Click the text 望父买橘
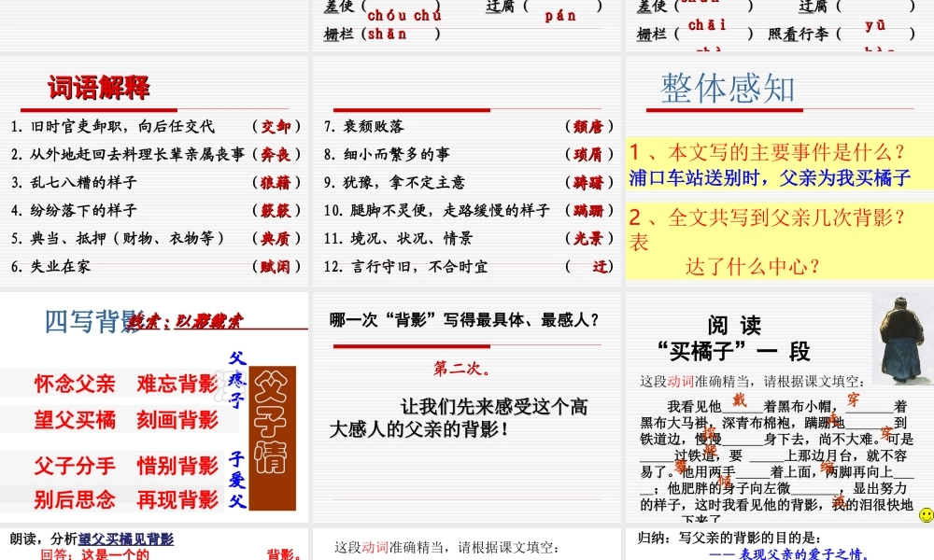934x560 pixels. (x=75, y=420)
